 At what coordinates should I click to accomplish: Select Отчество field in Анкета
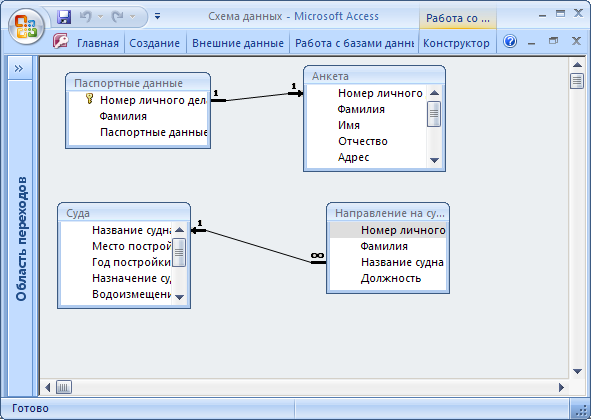tap(363, 141)
